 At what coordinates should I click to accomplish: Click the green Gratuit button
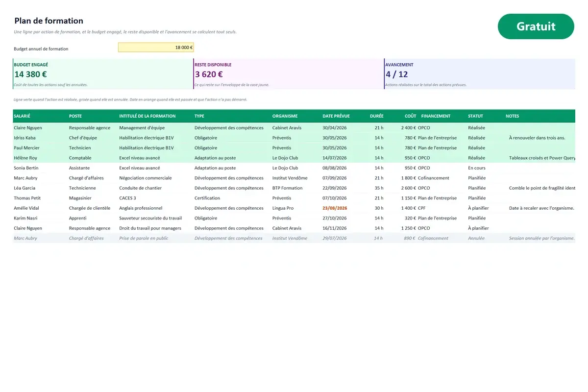click(x=536, y=26)
